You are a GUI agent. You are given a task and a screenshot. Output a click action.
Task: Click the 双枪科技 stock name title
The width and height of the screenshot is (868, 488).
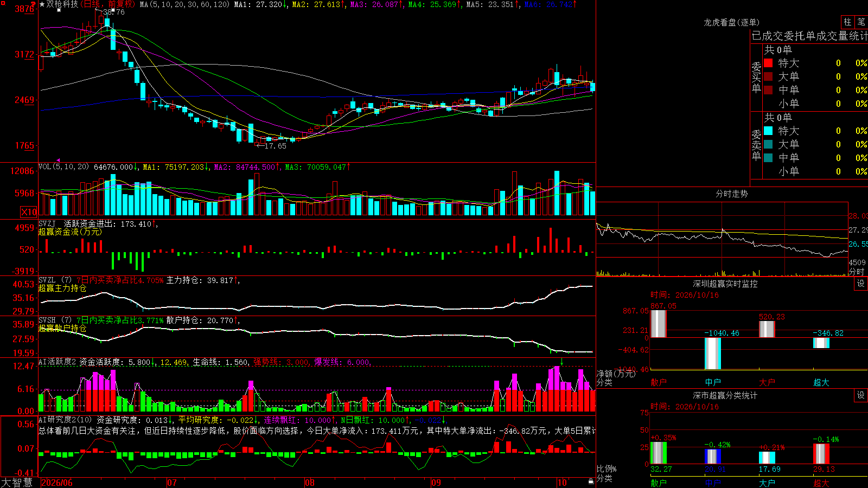(x=62, y=4)
